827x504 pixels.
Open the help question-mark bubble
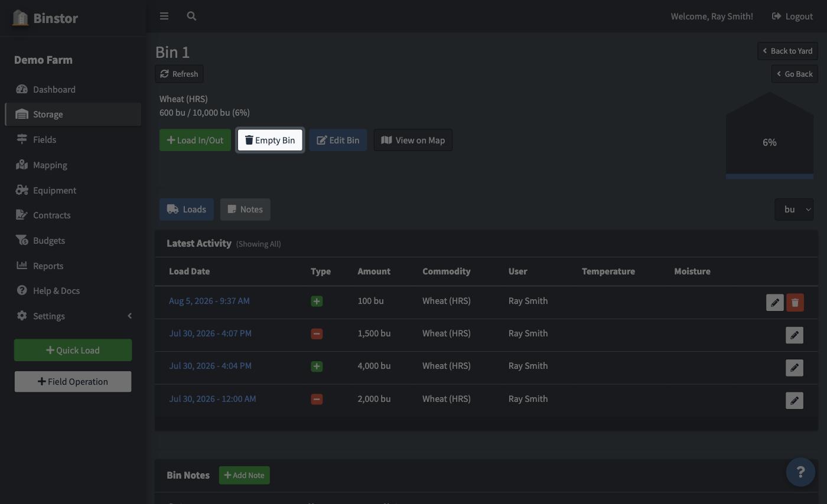[x=800, y=472]
